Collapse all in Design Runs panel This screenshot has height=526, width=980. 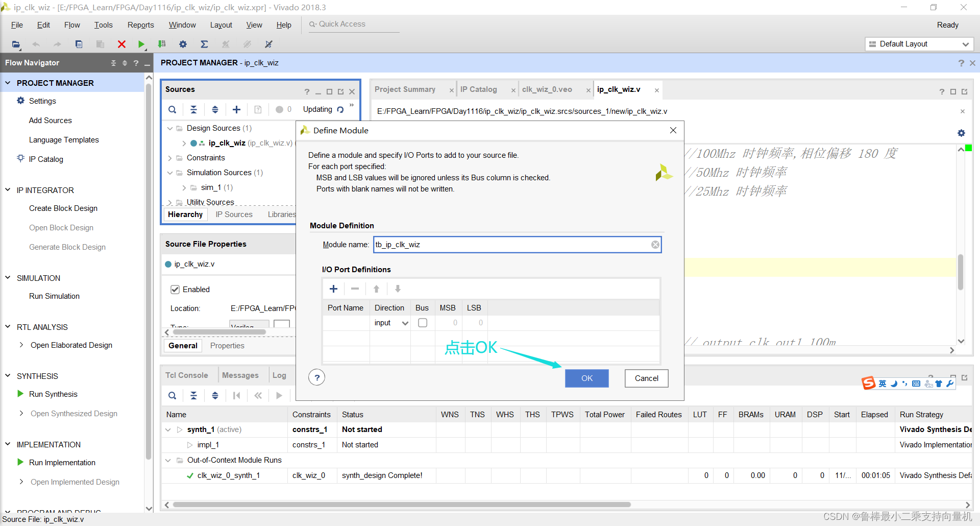pos(193,395)
